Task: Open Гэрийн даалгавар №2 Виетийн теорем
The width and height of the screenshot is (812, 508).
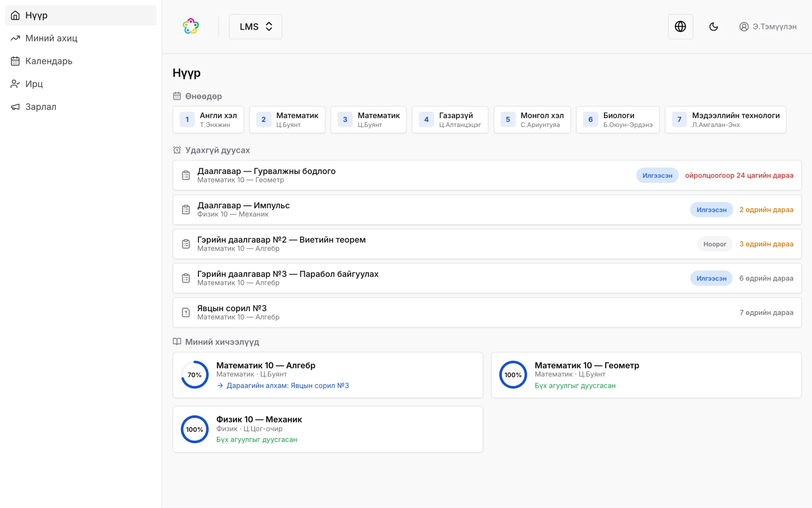Action: [x=487, y=244]
